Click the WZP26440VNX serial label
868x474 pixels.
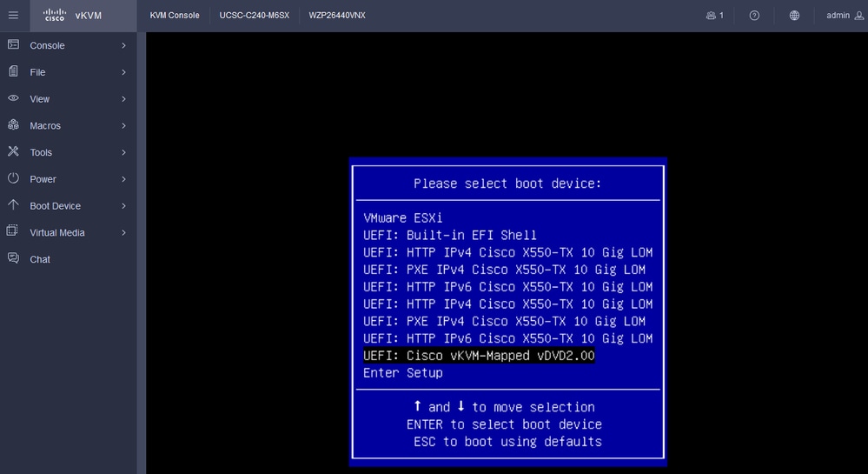pyautogui.click(x=337, y=16)
